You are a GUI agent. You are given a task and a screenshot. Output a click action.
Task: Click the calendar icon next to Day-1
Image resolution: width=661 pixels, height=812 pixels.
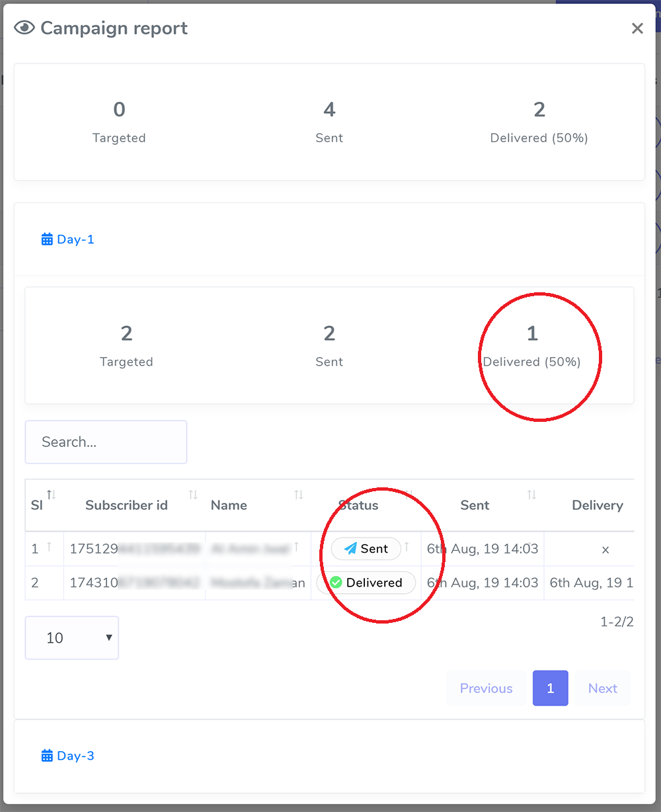point(46,239)
